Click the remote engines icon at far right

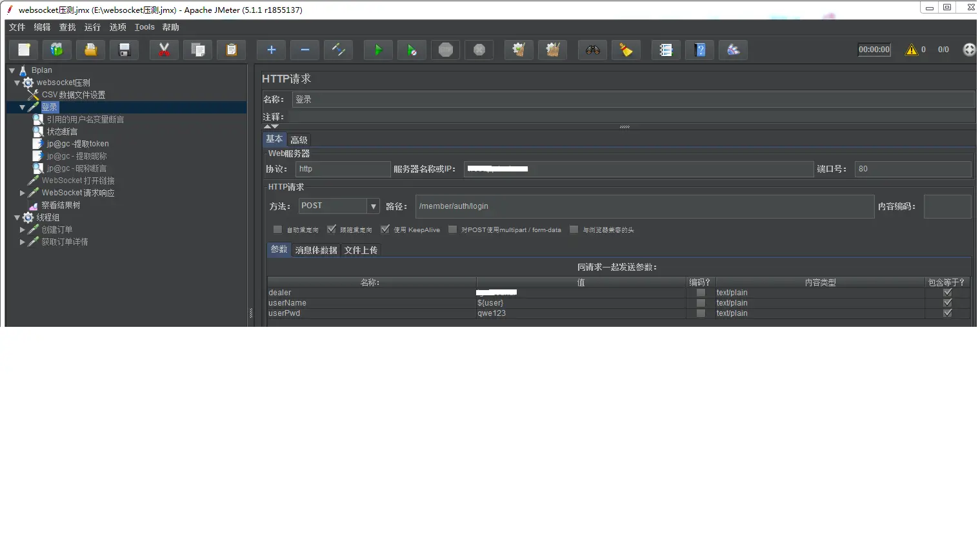click(x=969, y=50)
